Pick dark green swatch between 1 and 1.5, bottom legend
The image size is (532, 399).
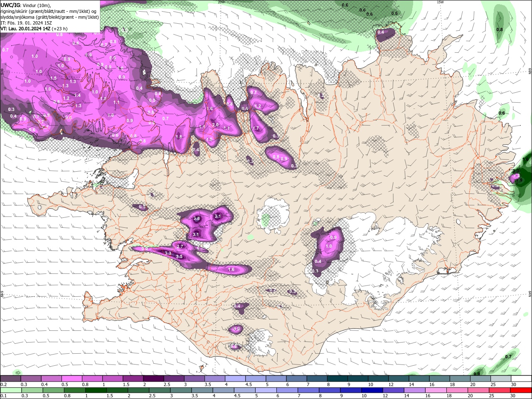96,390
